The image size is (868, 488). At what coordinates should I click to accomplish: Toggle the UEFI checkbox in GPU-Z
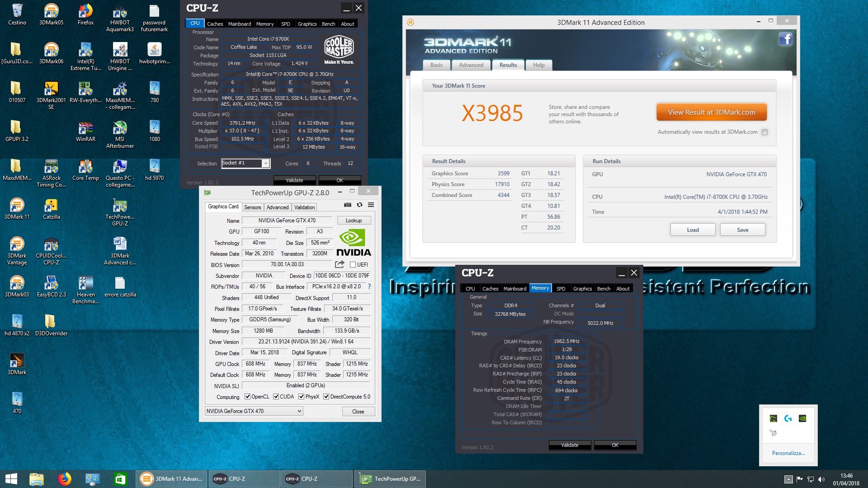[353, 265]
